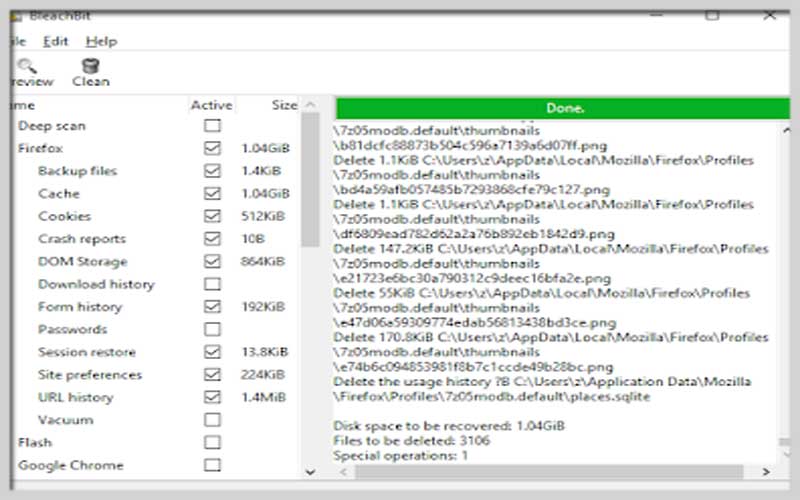
Task: Click the 'Special operations: 1' line
Action: point(401,455)
